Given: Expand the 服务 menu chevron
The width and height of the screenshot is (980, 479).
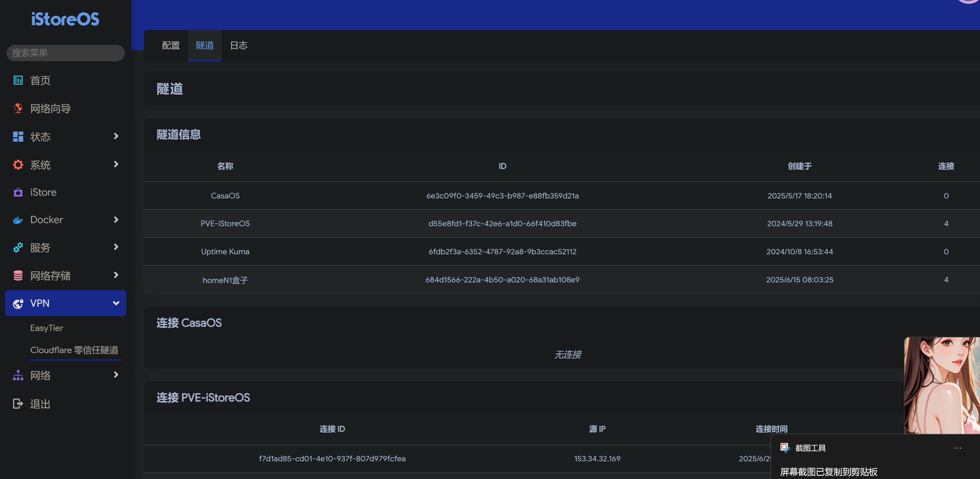Looking at the screenshot, I should tap(116, 247).
